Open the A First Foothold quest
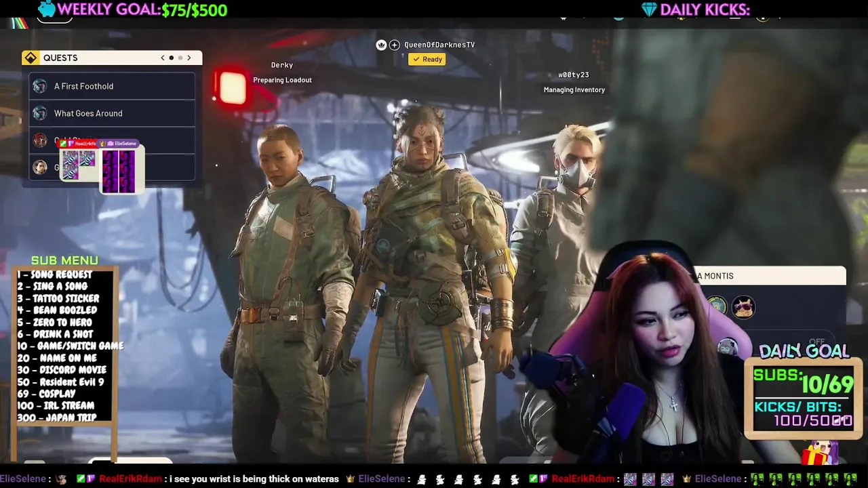This screenshot has height=488, width=868. pyautogui.click(x=112, y=86)
